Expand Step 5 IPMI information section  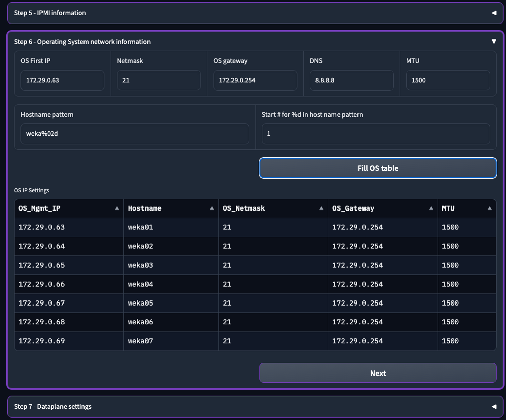(x=494, y=13)
